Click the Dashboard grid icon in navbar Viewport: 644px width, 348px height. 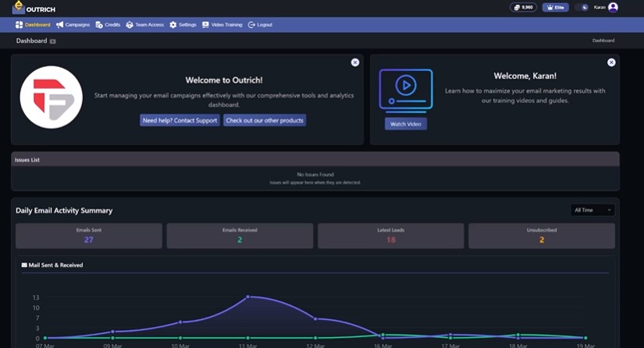[19, 25]
